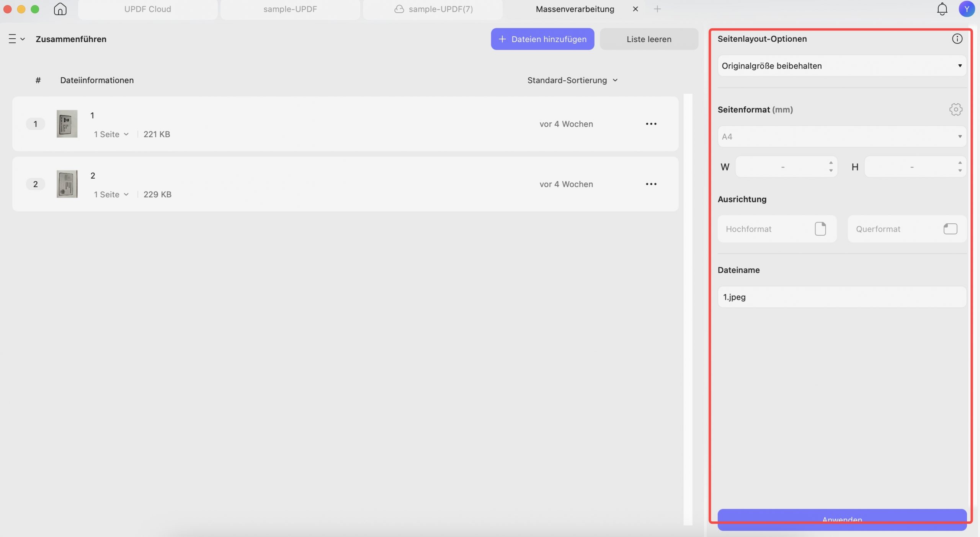
Task: Click the row number badge 1
Action: (x=35, y=124)
